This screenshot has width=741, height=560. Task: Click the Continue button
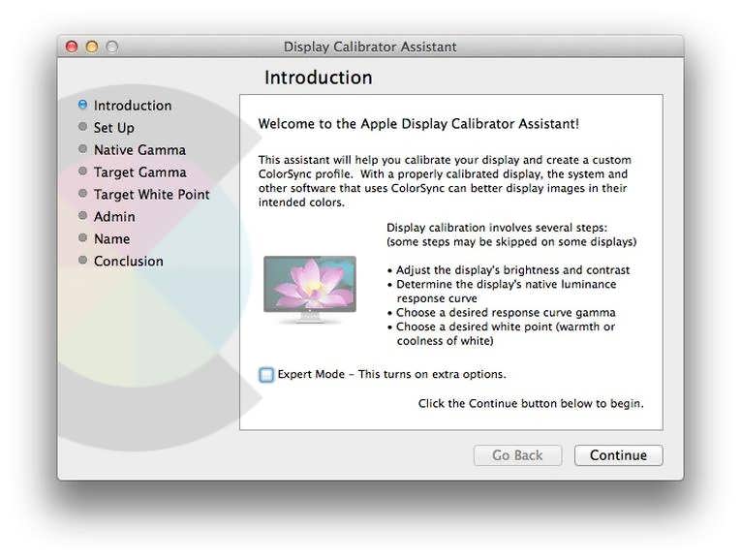[619, 455]
